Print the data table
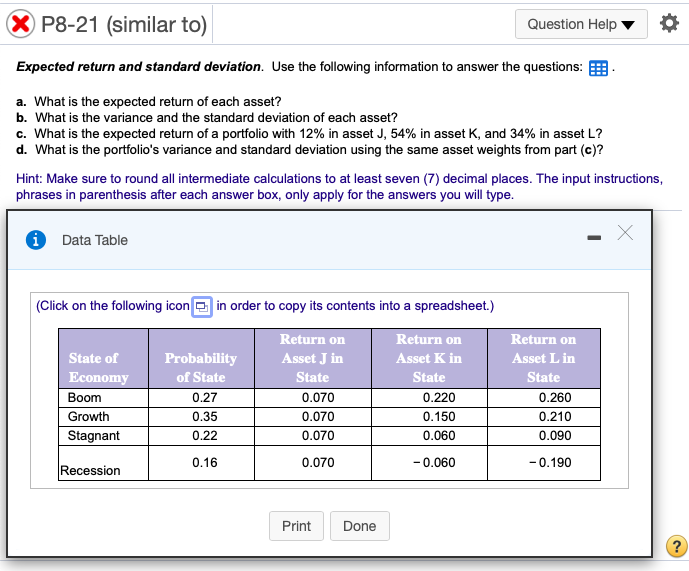689x571 pixels. point(296,526)
